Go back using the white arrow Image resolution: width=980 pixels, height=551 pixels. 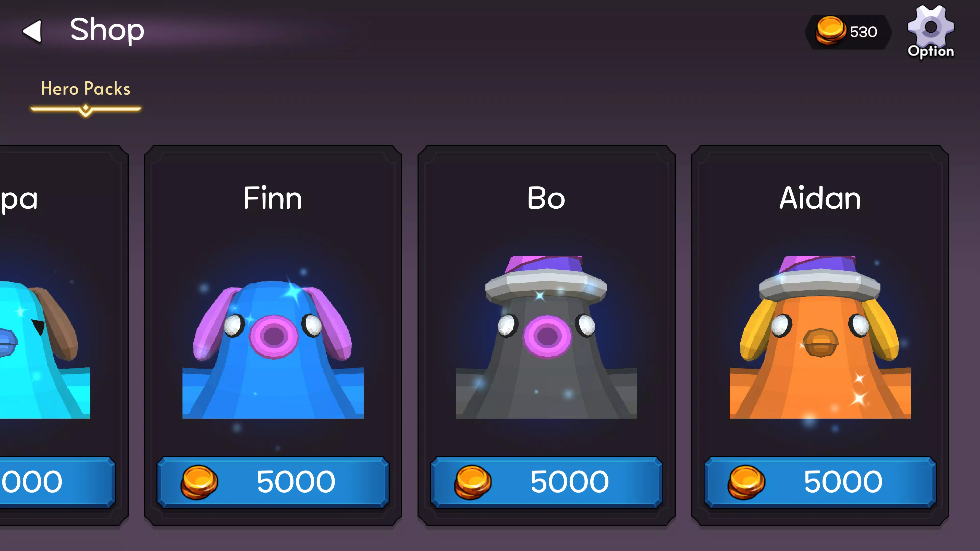click(x=32, y=31)
